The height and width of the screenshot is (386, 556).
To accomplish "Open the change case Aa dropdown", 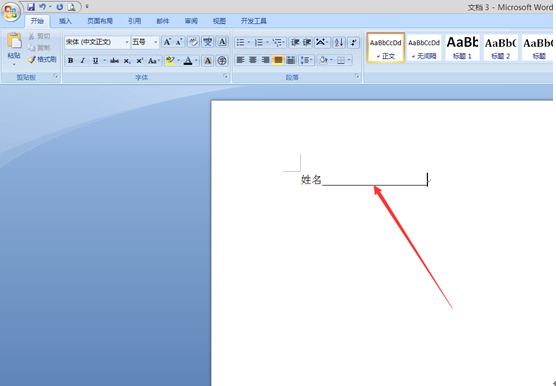I will (x=154, y=61).
